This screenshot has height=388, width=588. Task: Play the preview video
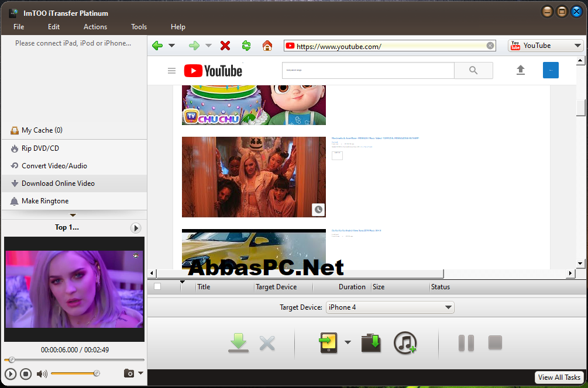point(11,373)
